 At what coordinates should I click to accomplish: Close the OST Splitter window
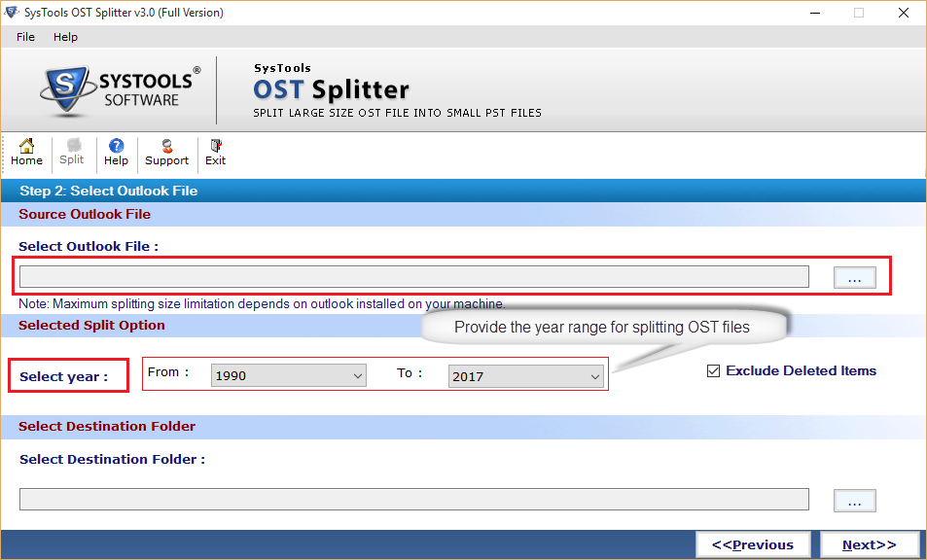point(904,13)
